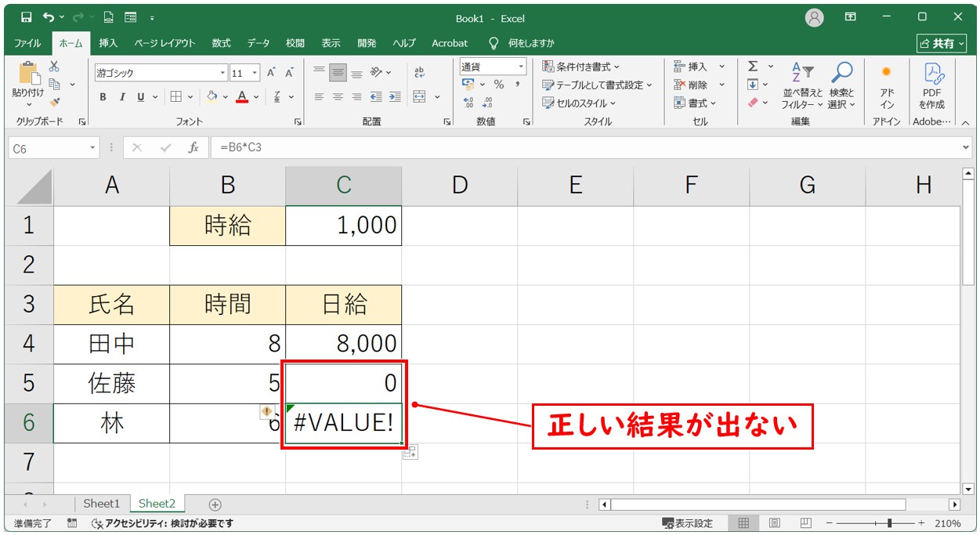The height and width of the screenshot is (535, 980).
Task: Click the Auto Fill Options icon below C6
Action: pyautogui.click(x=410, y=451)
